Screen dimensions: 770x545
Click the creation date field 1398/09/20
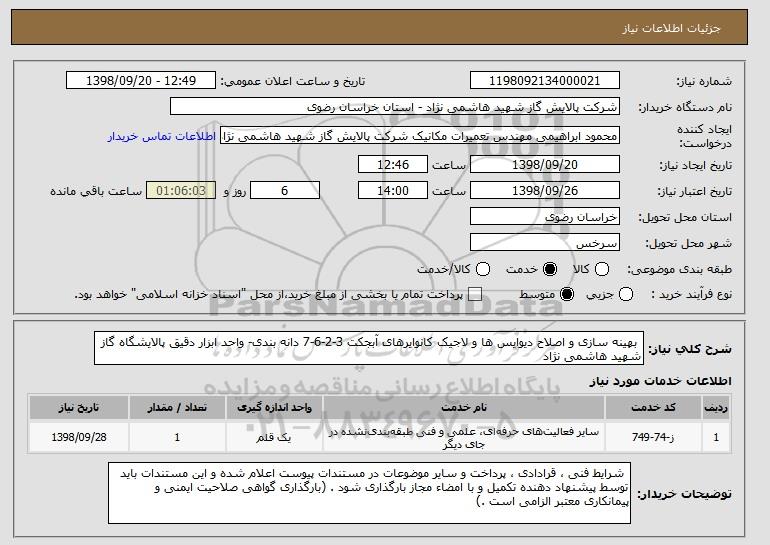[x=545, y=164]
